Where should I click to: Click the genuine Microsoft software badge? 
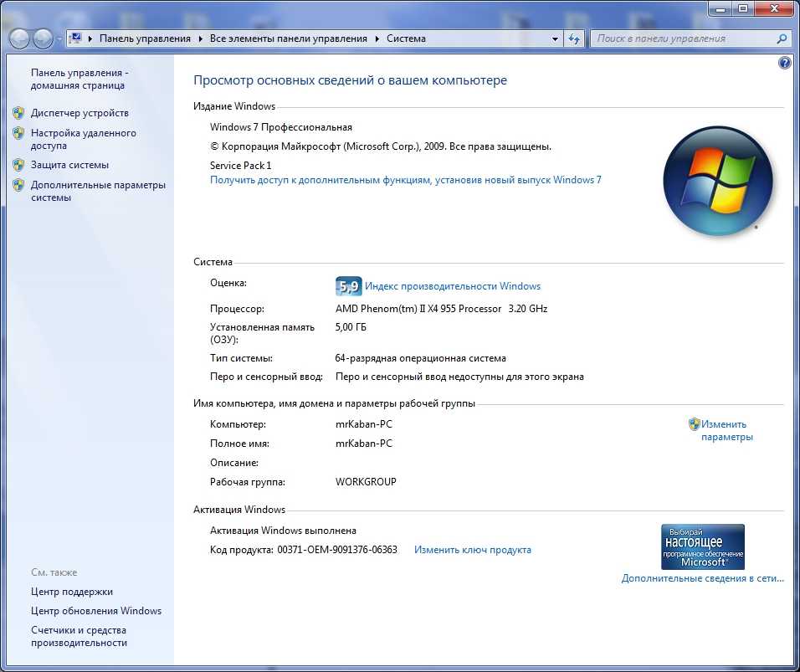pyautogui.click(x=702, y=546)
